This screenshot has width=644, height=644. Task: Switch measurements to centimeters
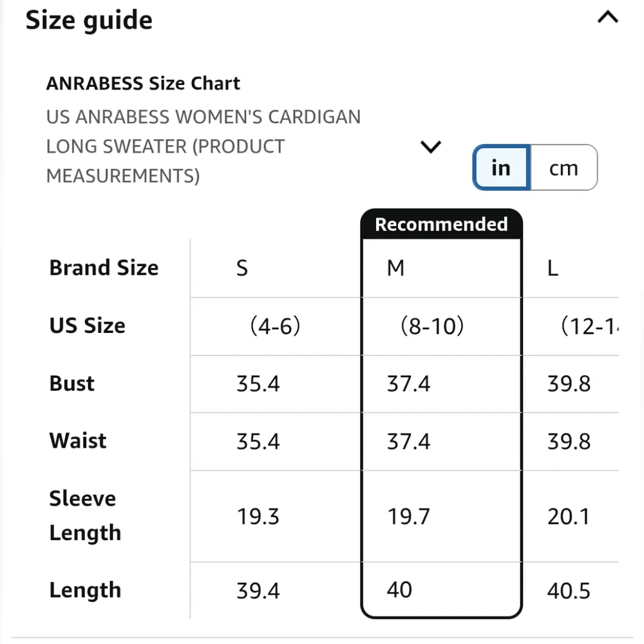click(563, 168)
